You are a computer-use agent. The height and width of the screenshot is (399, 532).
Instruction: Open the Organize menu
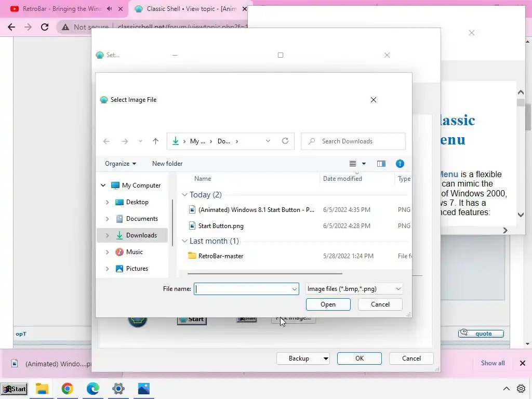click(x=121, y=164)
